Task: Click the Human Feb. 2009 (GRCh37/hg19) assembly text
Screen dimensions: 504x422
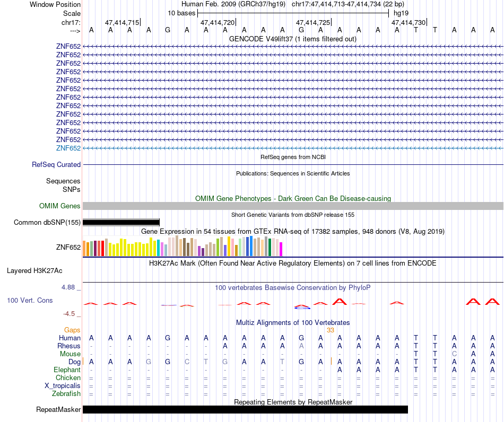Action: 233,4
